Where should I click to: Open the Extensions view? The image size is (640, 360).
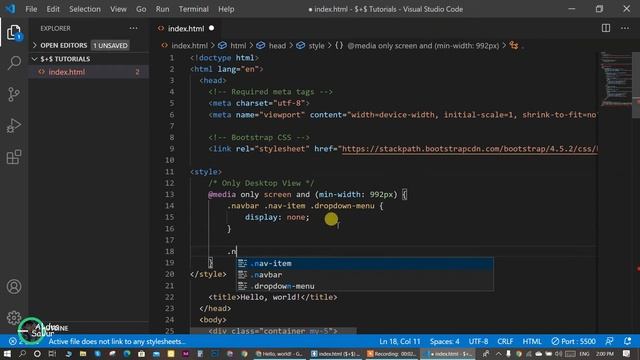[x=14, y=157]
